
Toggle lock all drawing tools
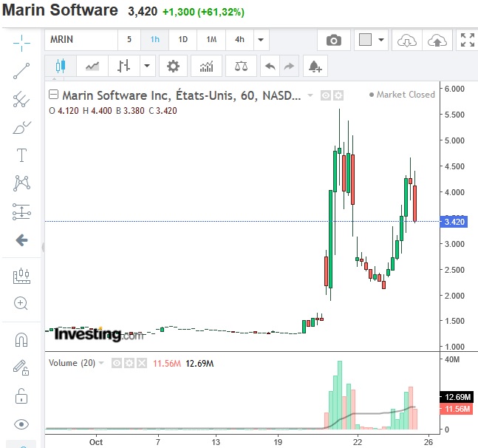pos(21,396)
